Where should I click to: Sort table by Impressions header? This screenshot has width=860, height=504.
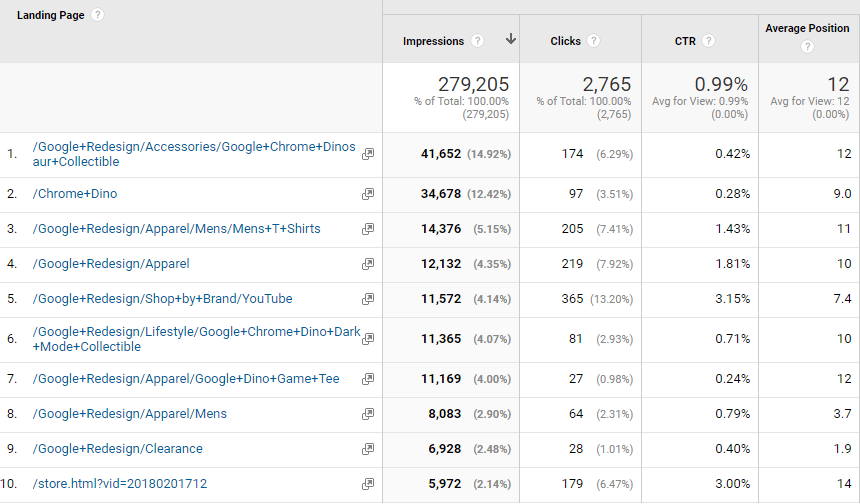click(x=433, y=41)
